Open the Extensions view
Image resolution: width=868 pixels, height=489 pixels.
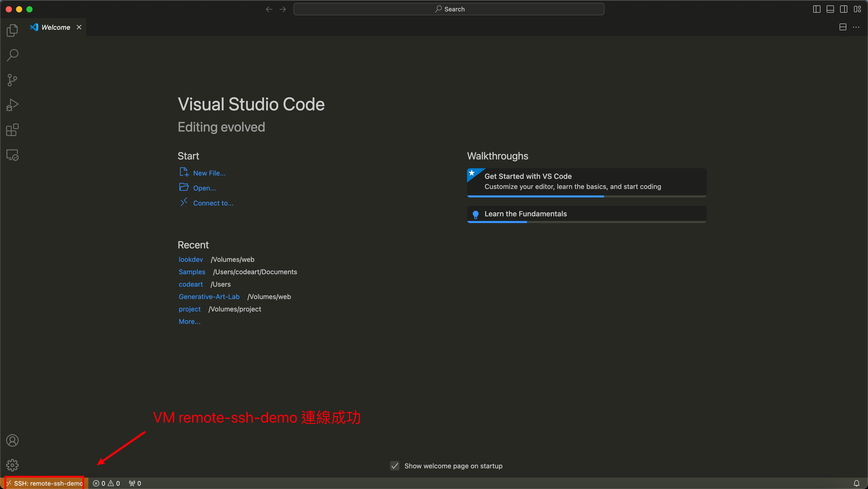(x=12, y=130)
